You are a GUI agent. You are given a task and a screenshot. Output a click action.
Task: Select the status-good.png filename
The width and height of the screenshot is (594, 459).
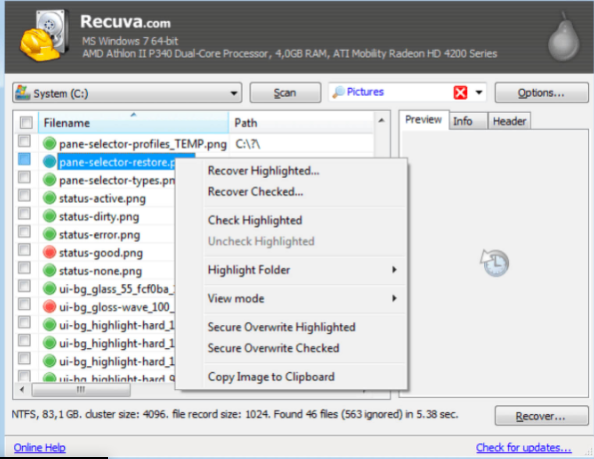(x=101, y=253)
